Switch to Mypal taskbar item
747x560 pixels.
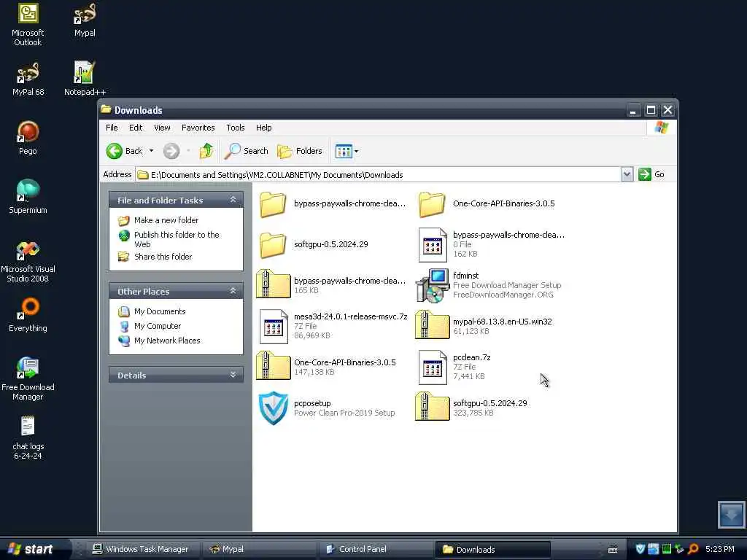pos(260,549)
